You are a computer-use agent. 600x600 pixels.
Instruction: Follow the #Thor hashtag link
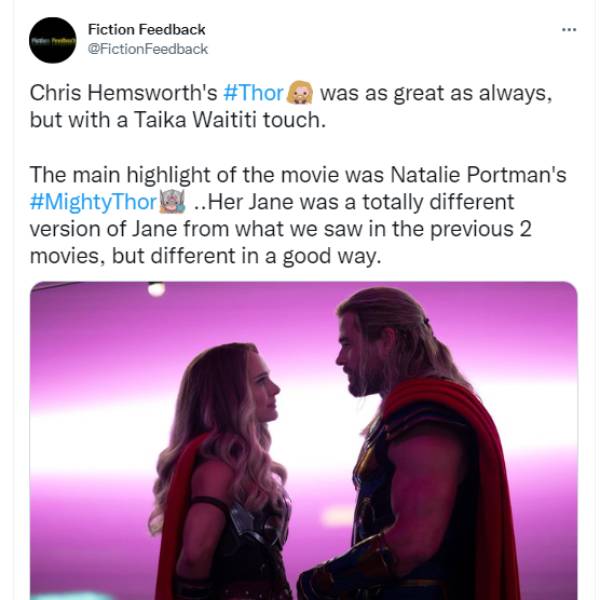point(253,93)
